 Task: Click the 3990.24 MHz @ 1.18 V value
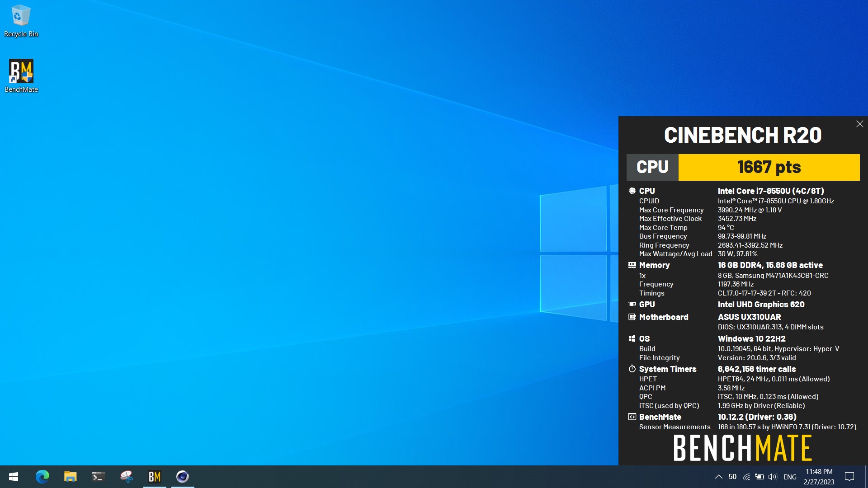pos(750,210)
